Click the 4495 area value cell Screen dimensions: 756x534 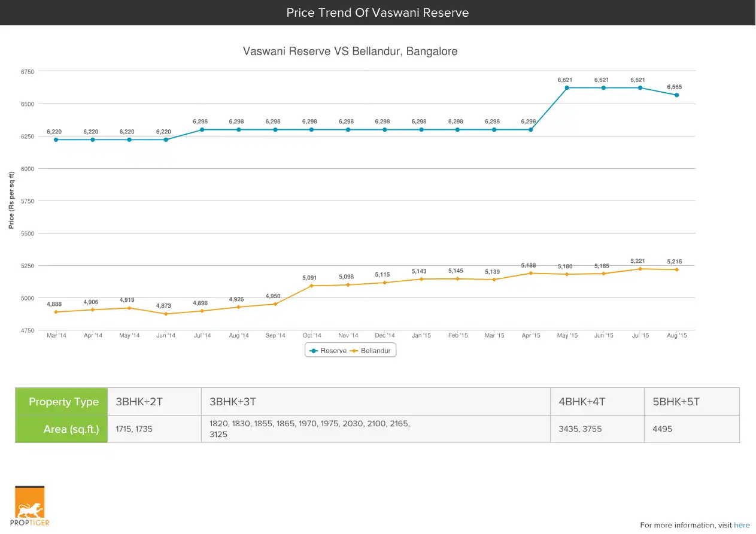coord(691,429)
